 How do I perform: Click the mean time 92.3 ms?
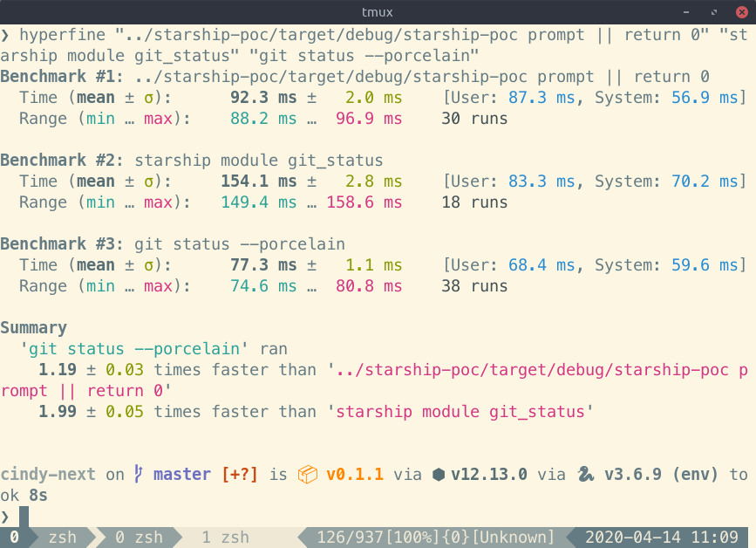[x=263, y=98]
